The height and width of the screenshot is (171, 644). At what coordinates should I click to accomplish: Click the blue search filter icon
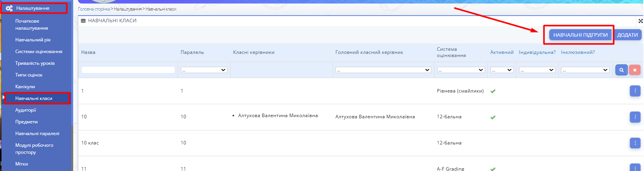click(x=621, y=70)
